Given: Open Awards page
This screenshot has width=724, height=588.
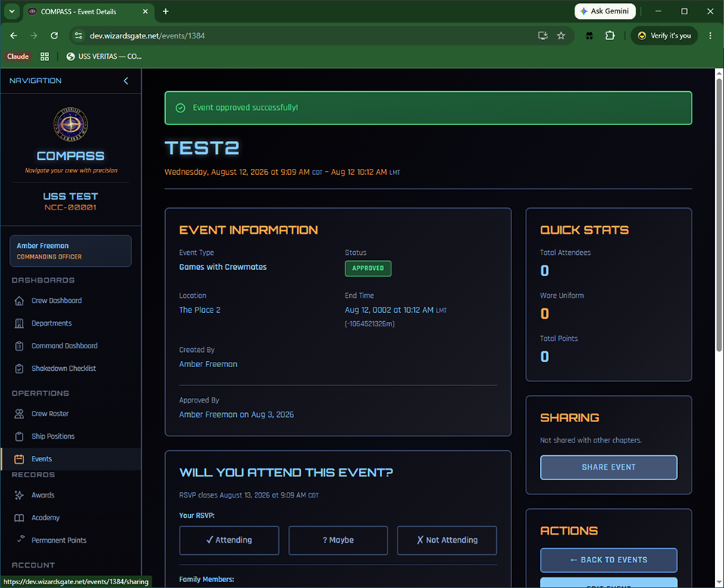Looking at the screenshot, I should (x=42, y=495).
